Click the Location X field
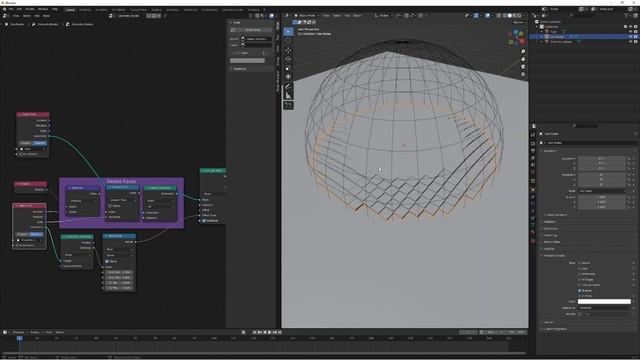The height and width of the screenshot is (360, 640). [602, 158]
